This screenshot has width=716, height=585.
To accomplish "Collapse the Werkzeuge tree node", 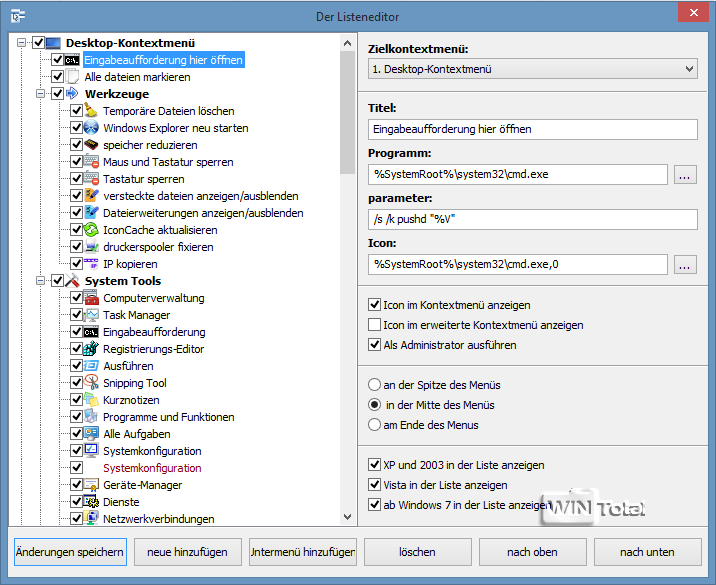I will pyautogui.click(x=40, y=94).
